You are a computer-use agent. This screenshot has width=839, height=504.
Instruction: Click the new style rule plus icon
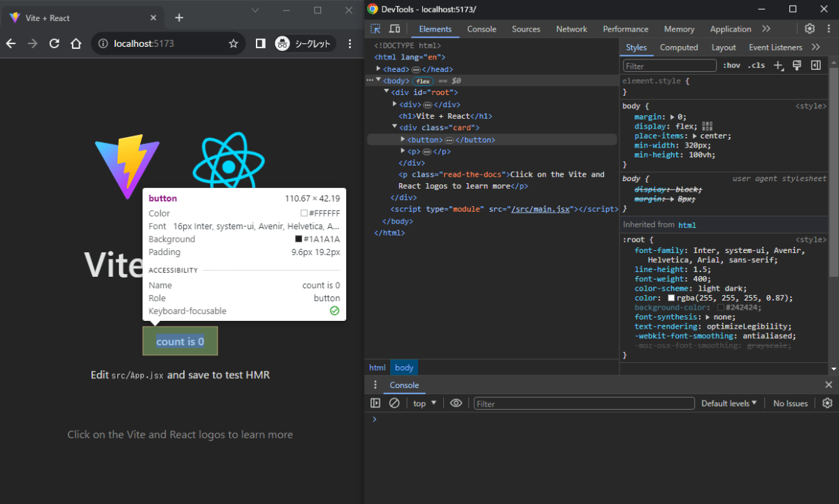pyautogui.click(x=778, y=66)
